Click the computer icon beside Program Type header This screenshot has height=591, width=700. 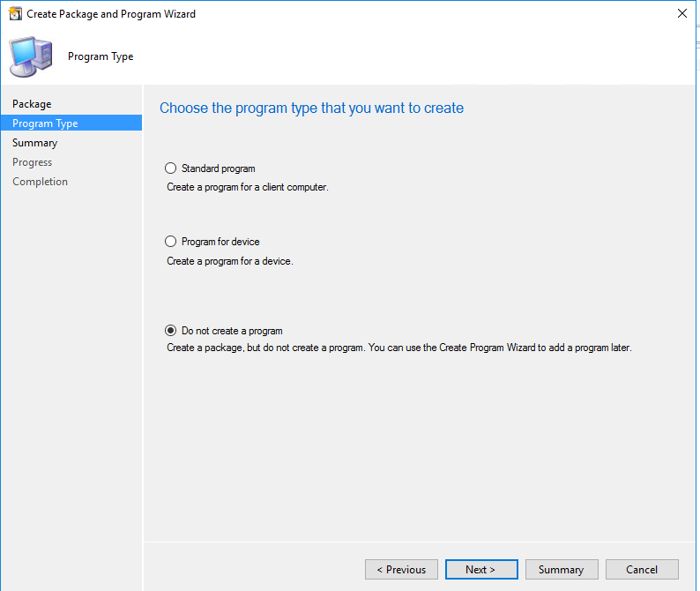tap(30, 56)
